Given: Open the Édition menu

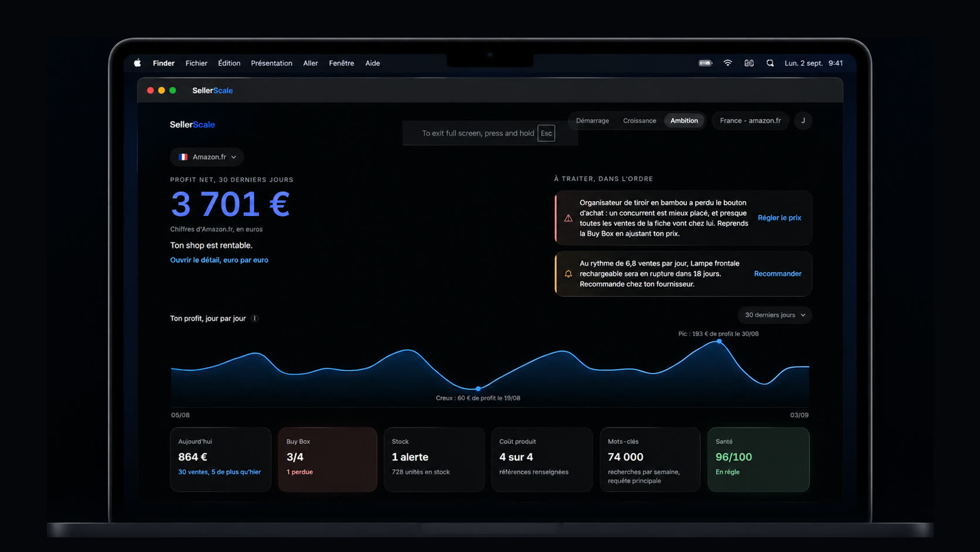Looking at the screenshot, I should coord(229,63).
